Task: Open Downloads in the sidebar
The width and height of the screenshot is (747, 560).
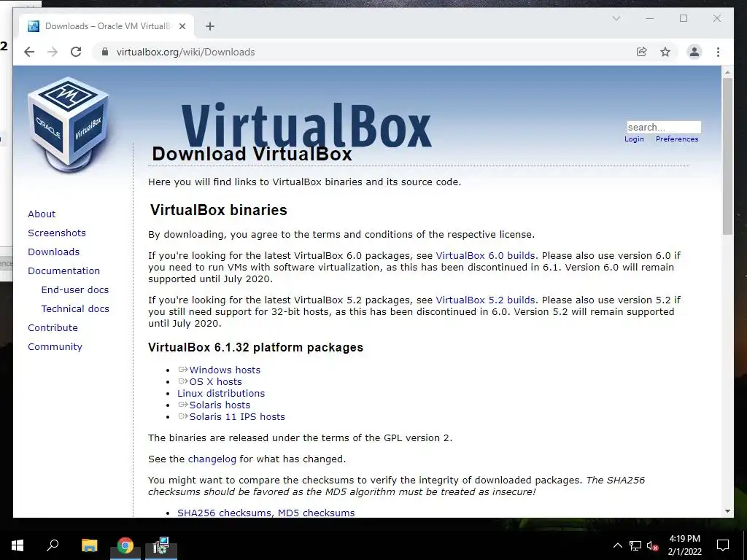Action: click(53, 252)
